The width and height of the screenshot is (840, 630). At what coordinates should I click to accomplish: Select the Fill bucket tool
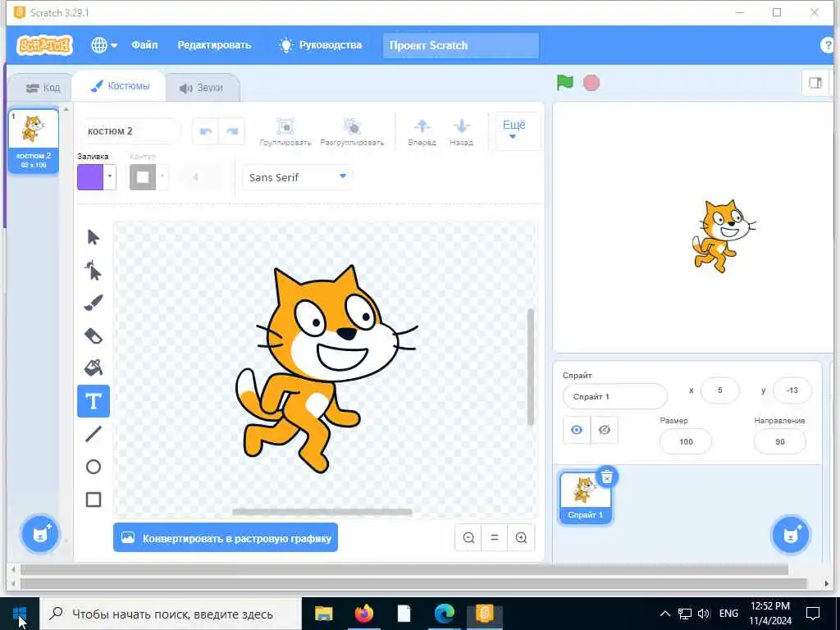pos(94,368)
